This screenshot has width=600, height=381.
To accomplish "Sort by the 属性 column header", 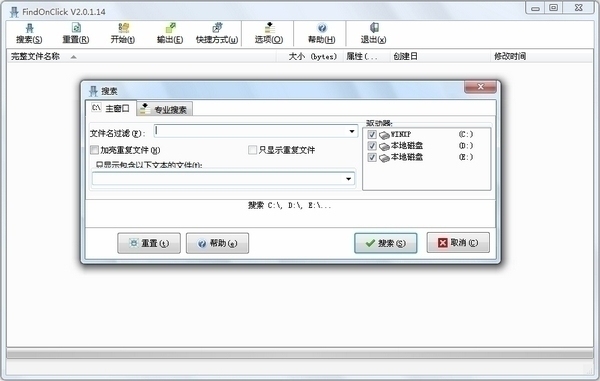I will click(x=367, y=57).
